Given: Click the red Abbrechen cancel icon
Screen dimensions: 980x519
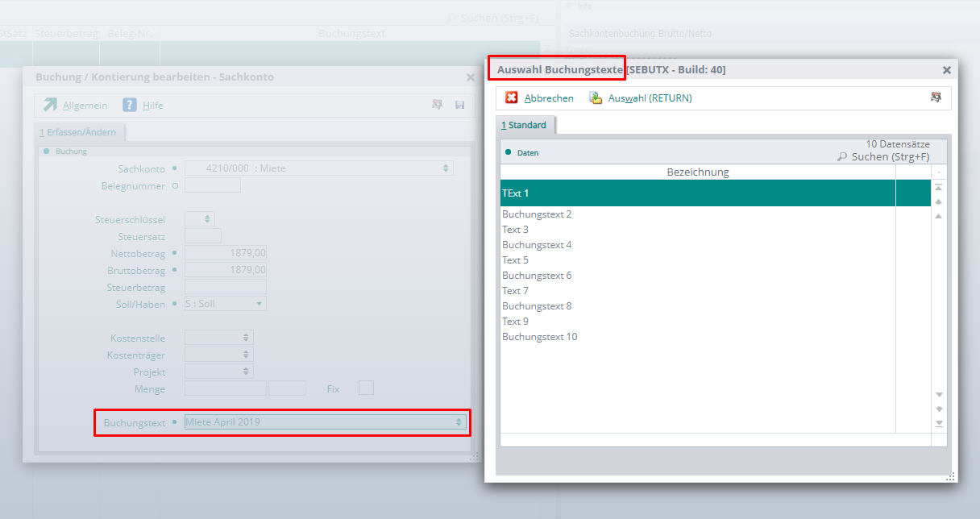Looking at the screenshot, I should click(x=512, y=98).
